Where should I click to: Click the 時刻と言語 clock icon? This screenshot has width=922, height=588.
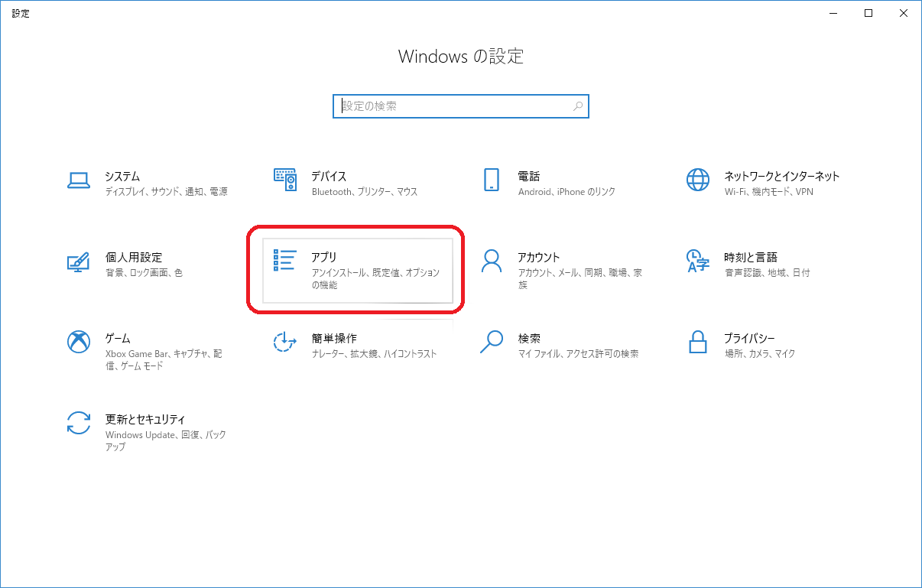(x=698, y=262)
